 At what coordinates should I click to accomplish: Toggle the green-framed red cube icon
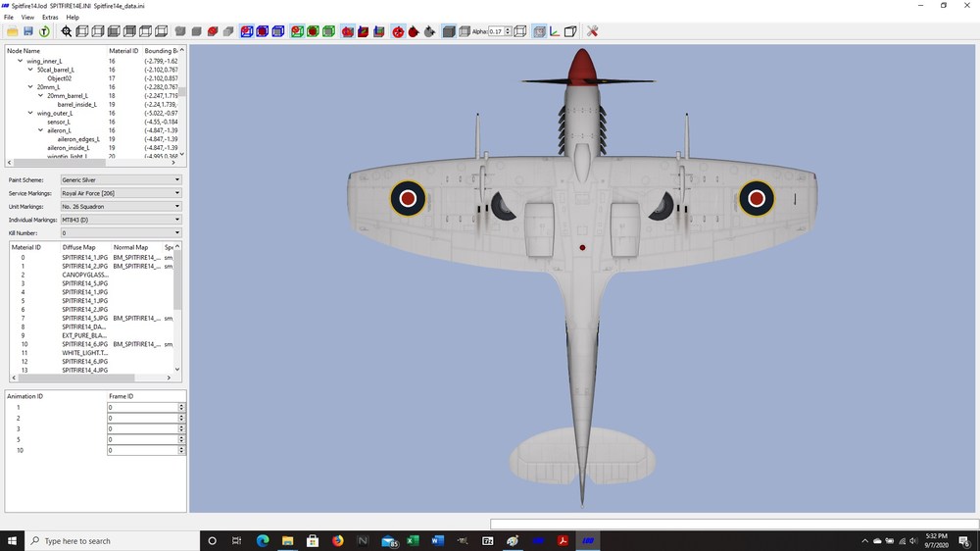(313, 31)
